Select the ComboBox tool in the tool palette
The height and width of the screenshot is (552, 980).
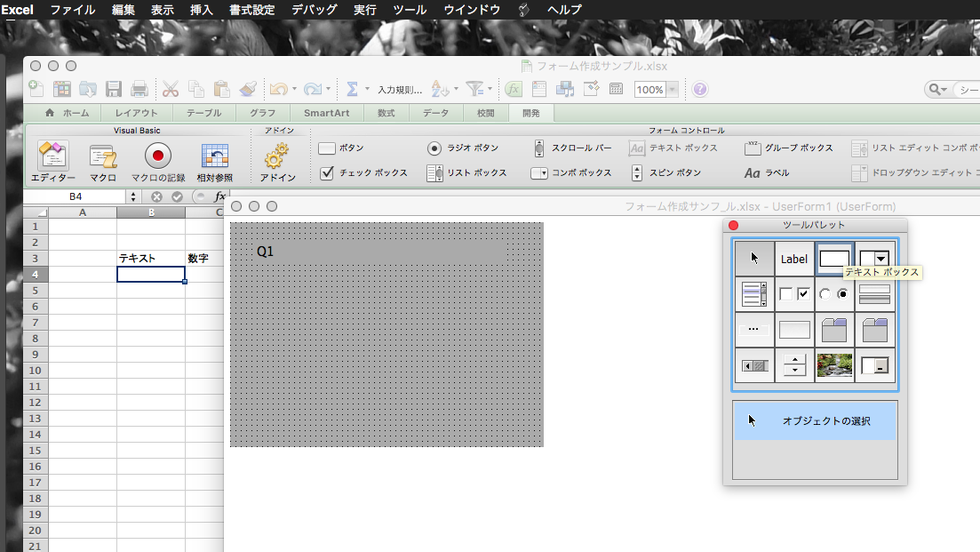pyautogui.click(x=874, y=259)
